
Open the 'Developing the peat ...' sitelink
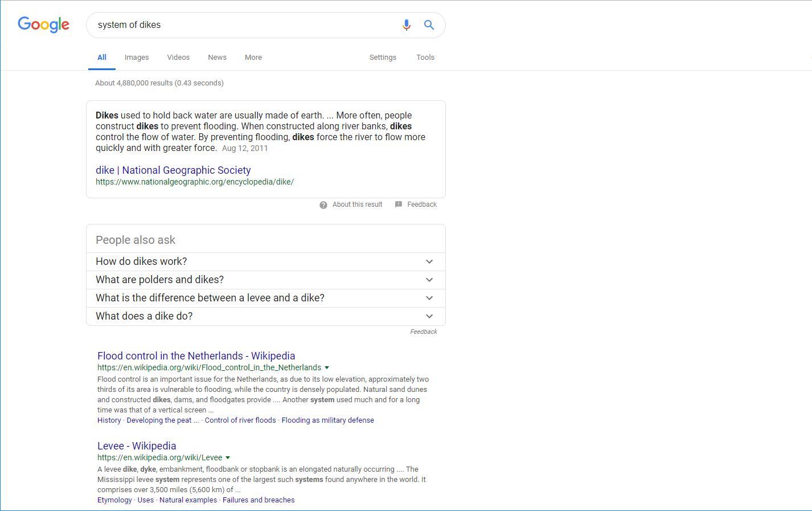(163, 420)
